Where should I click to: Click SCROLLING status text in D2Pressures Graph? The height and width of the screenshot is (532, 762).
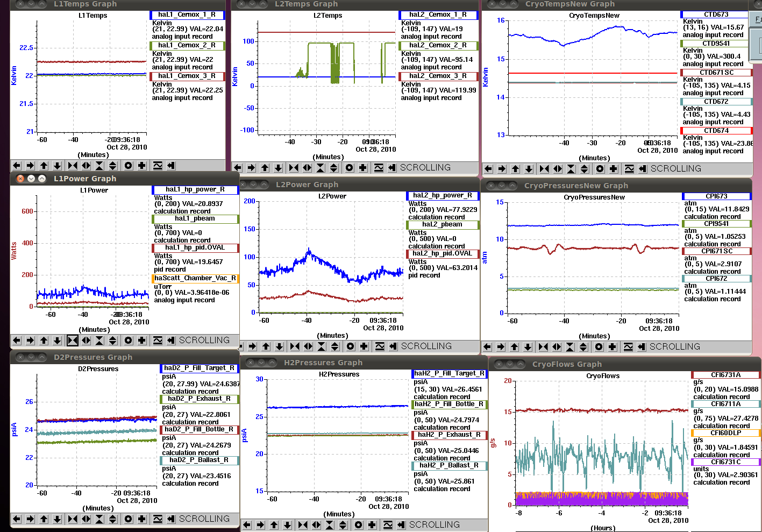[x=204, y=519]
